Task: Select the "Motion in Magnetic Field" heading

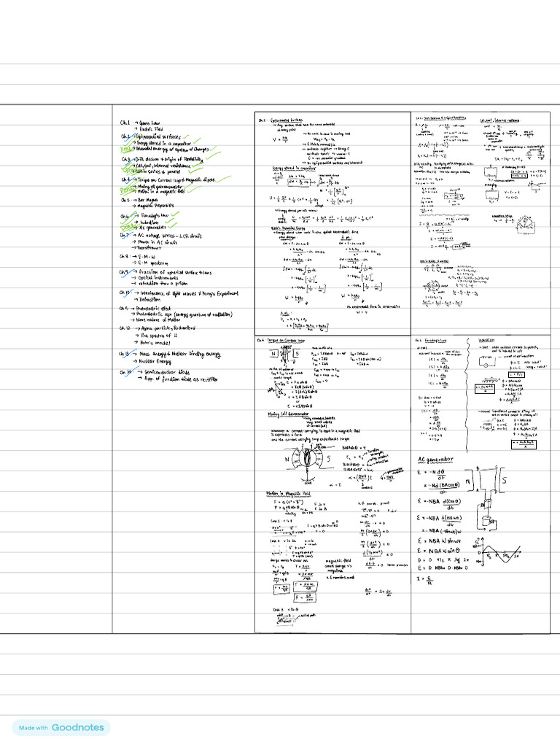Action: 288,494
